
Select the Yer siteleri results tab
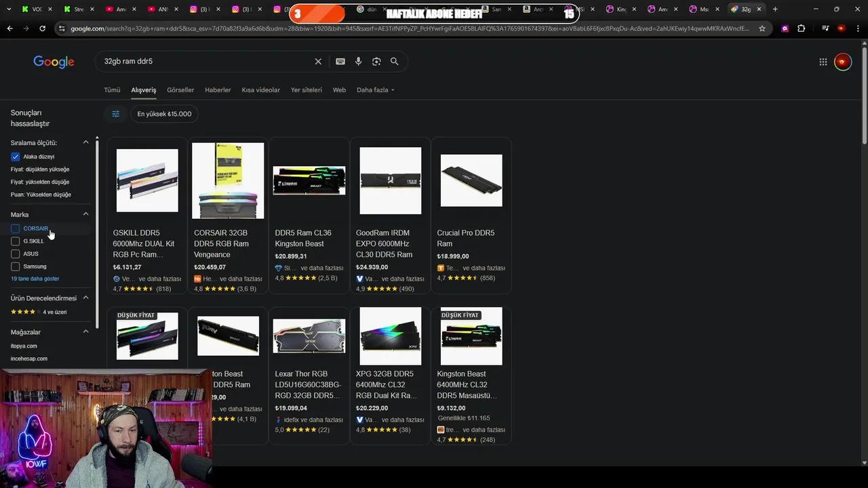(x=307, y=90)
